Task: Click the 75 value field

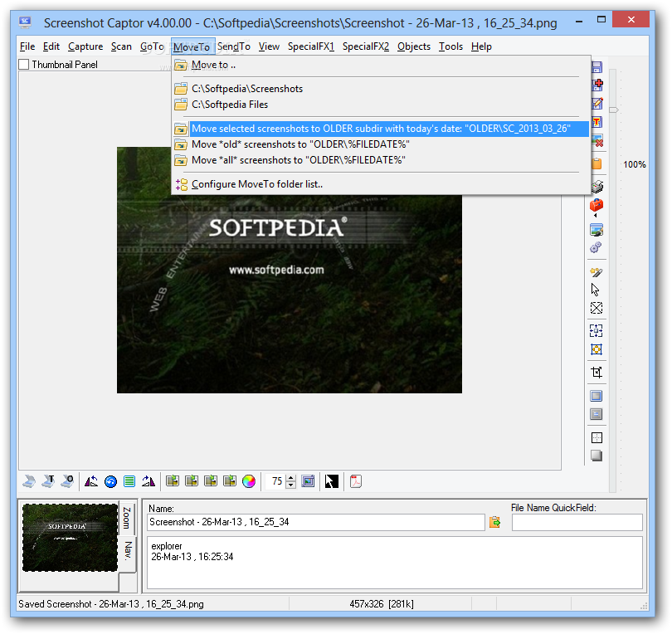Action: pyautogui.click(x=275, y=481)
